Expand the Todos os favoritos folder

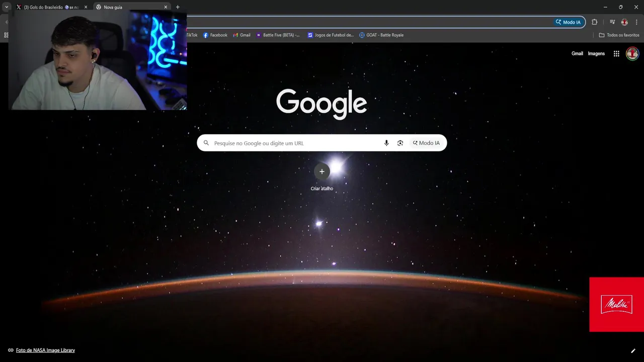click(x=619, y=35)
